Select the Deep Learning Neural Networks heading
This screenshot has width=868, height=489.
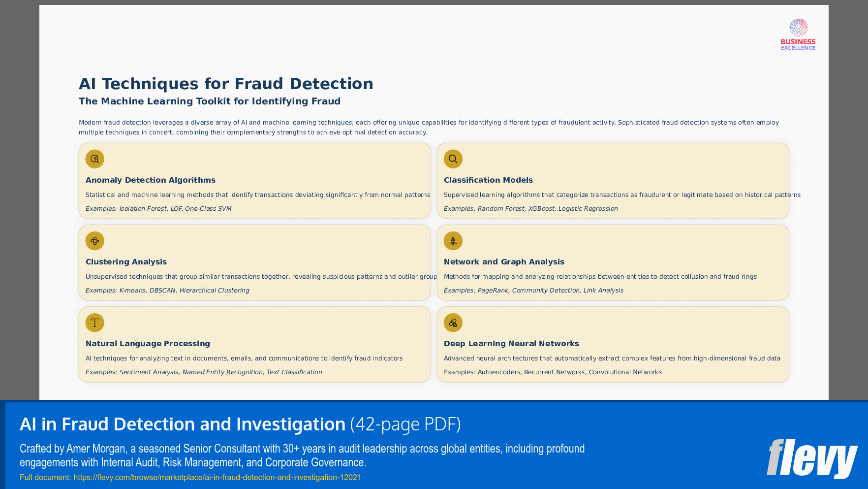pos(511,344)
